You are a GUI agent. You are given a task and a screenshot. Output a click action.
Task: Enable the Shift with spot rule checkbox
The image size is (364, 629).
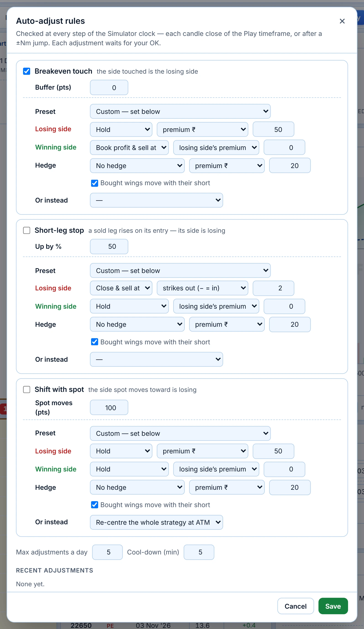point(27,390)
